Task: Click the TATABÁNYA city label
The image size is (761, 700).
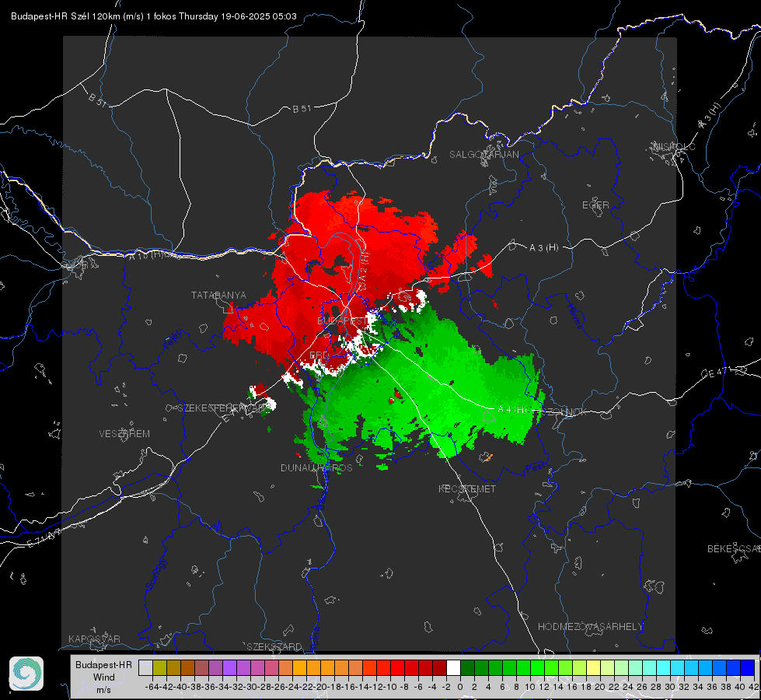Action: [x=218, y=295]
